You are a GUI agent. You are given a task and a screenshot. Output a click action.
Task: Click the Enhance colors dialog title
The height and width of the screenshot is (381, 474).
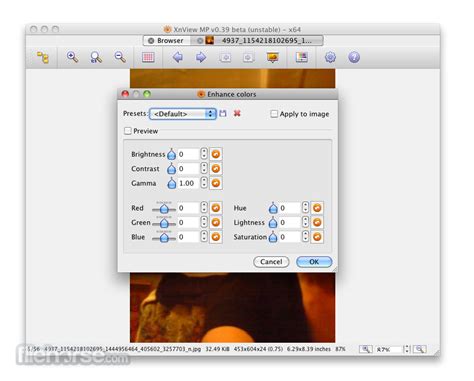[x=232, y=94]
